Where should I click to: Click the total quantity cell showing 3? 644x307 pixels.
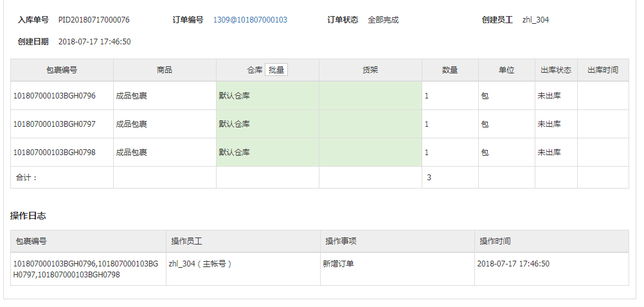pyautogui.click(x=450, y=178)
